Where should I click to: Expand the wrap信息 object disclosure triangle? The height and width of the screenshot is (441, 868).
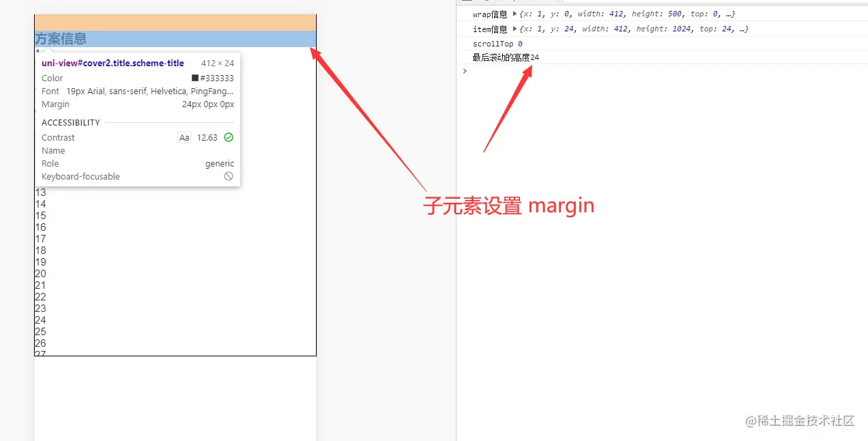[515, 14]
